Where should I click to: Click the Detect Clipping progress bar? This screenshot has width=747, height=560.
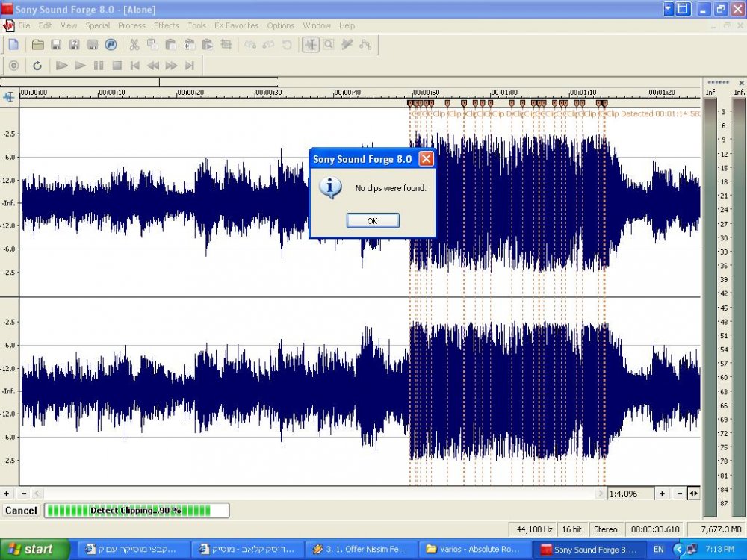pos(137,511)
